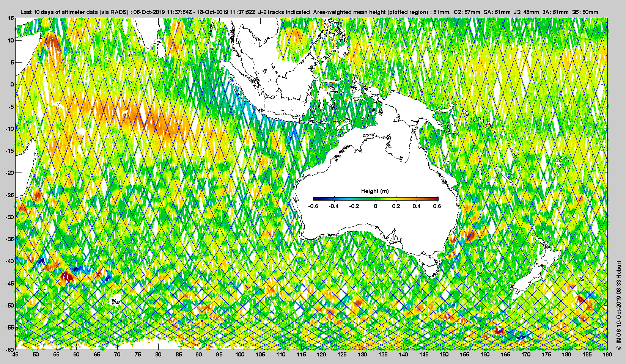626x364 pixels.
Task: Click 'J-2 tracks indicated' in the title
Action: click(x=284, y=12)
